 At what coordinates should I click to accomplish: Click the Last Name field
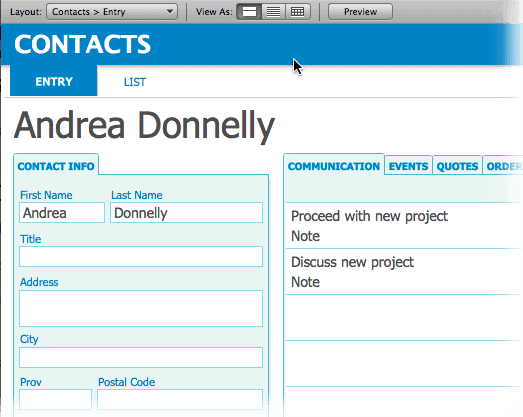pos(186,213)
